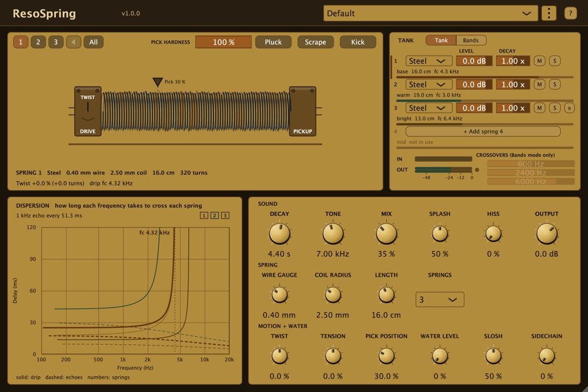Solo spring 1 in the tank

tap(554, 61)
